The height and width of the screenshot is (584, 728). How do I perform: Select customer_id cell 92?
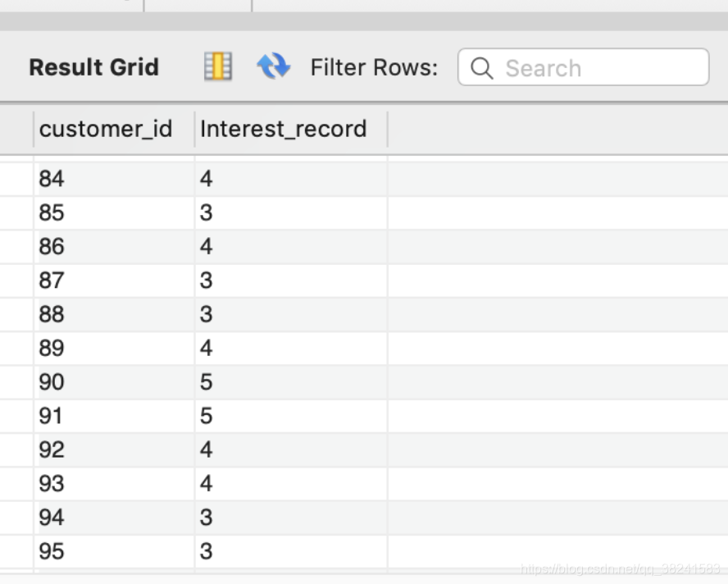[114, 450]
